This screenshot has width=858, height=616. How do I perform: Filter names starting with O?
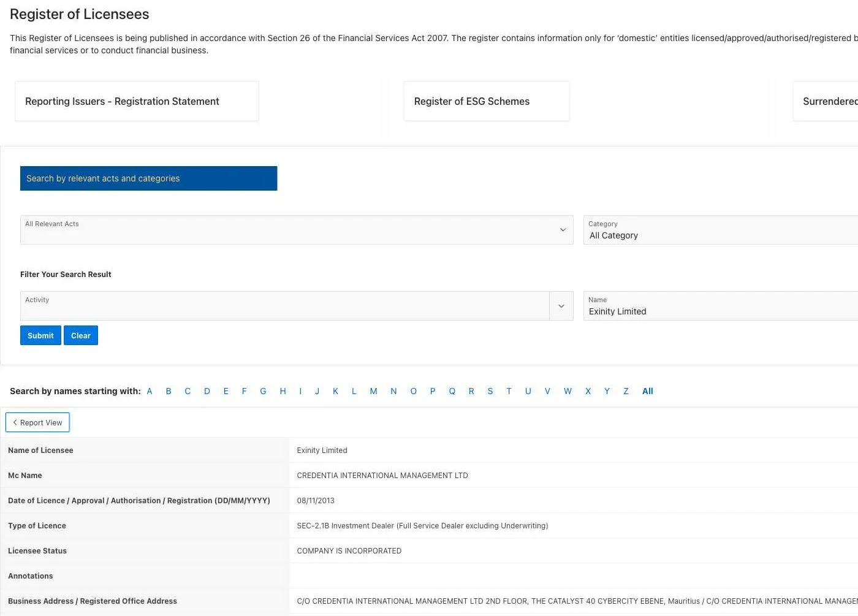414,391
